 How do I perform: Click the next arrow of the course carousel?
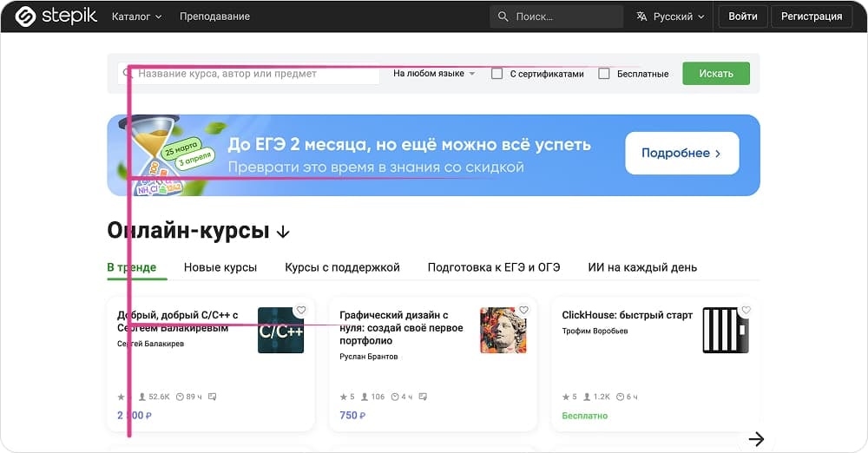756,439
